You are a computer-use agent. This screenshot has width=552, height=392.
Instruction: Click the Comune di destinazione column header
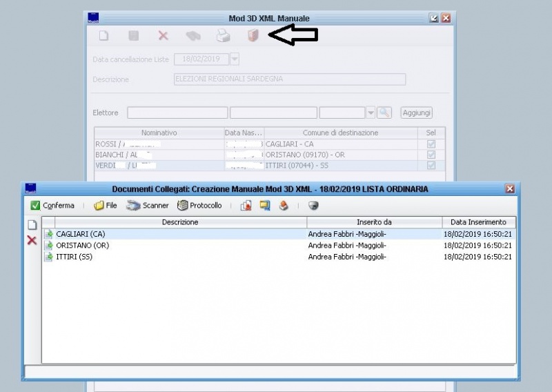click(340, 133)
